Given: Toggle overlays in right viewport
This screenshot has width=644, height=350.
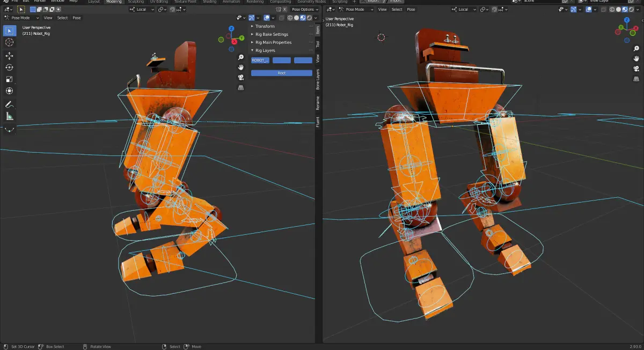Looking at the screenshot, I should (589, 9).
